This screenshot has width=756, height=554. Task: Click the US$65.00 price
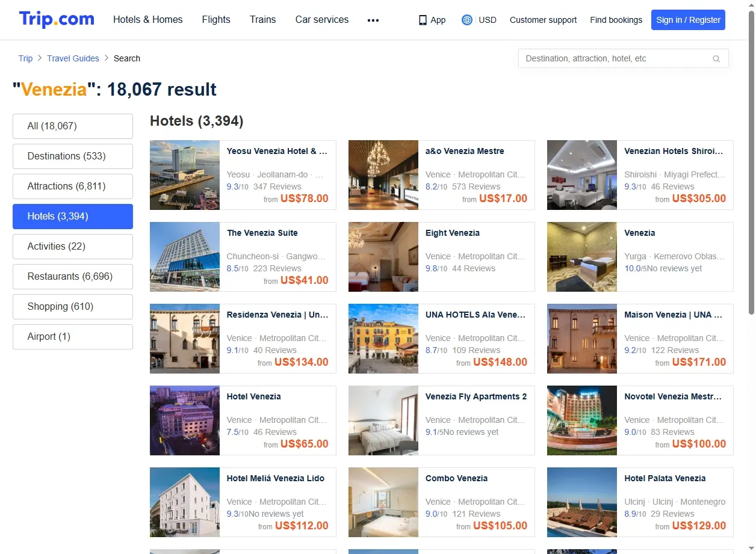pyautogui.click(x=305, y=444)
